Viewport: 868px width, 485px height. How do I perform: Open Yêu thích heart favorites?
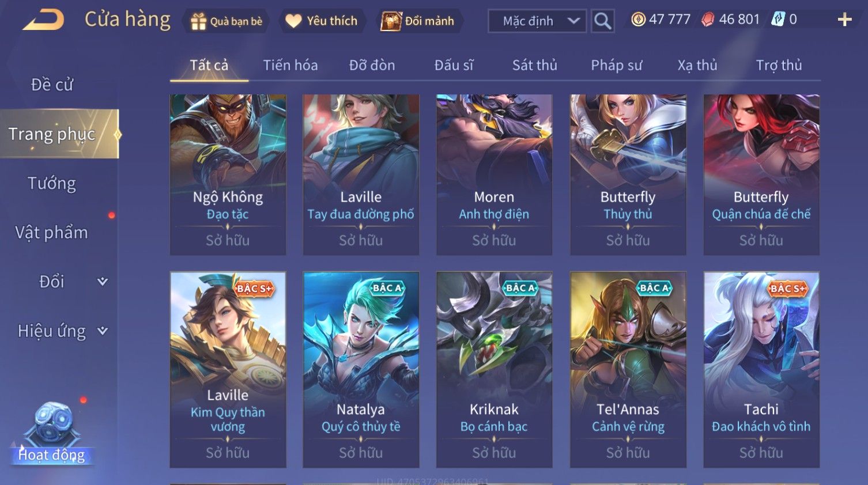293,21
